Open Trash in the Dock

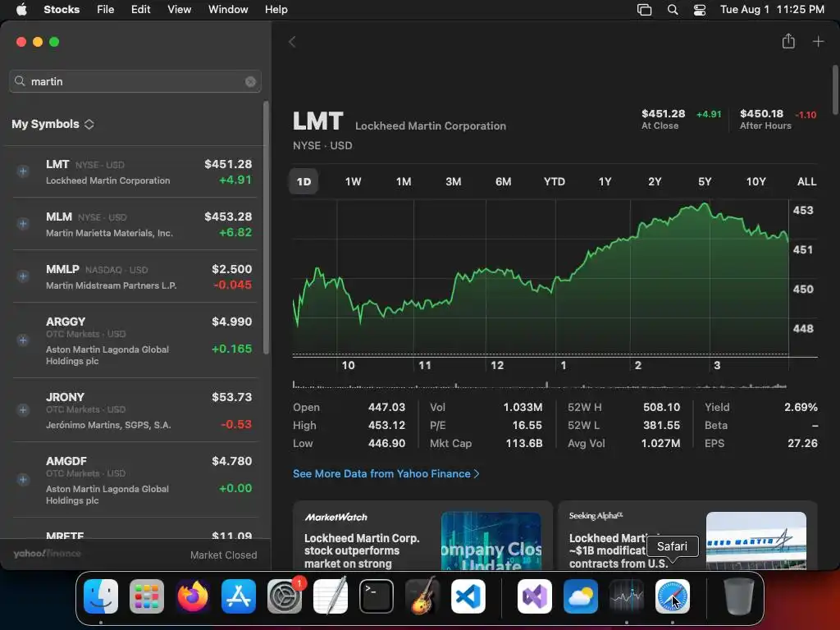pos(739,596)
